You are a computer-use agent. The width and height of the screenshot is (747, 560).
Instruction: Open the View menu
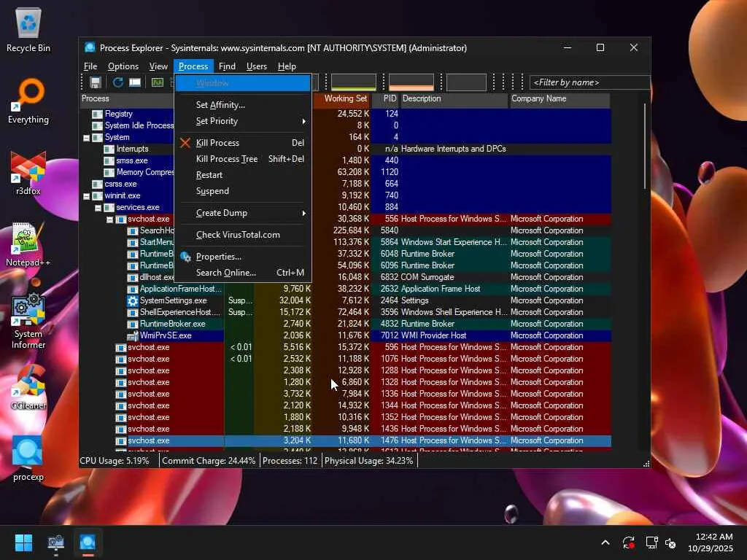coord(158,66)
